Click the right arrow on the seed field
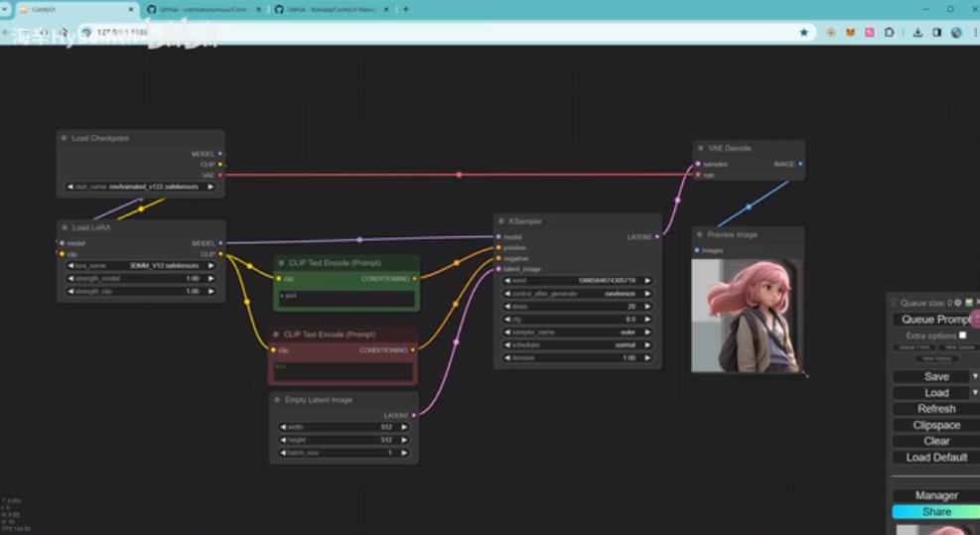Image resolution: width=980 pixels, height=535 pixels. tap(647, 281)
